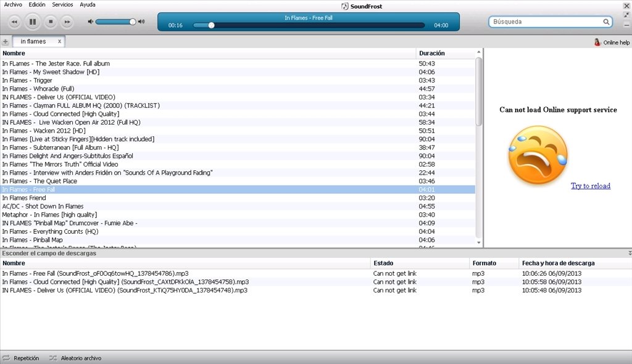This screenshot has height=364, width=632.
Task: Click the volume slider knob
Action: coord(132,22)
